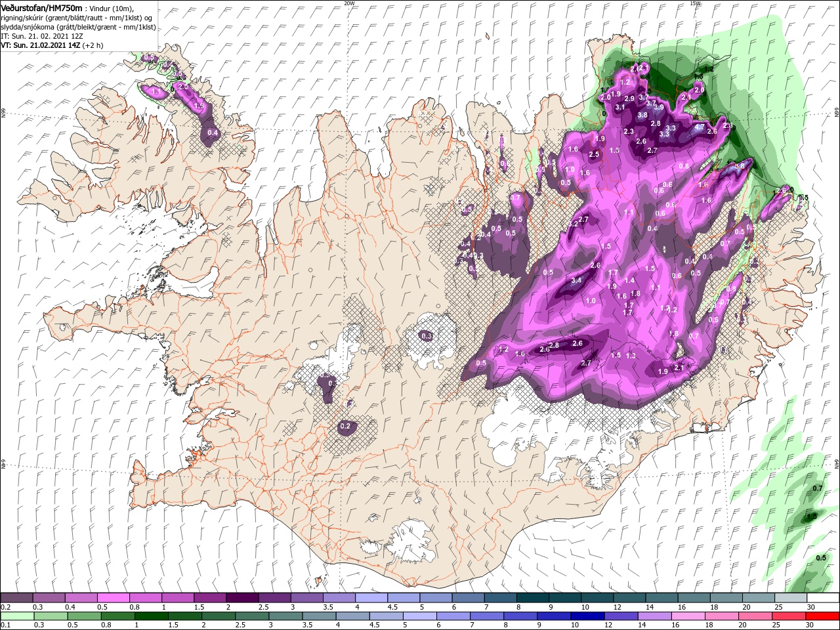Pick the light lavender 4 swatch in snow legend

click(x=371, y=598)
